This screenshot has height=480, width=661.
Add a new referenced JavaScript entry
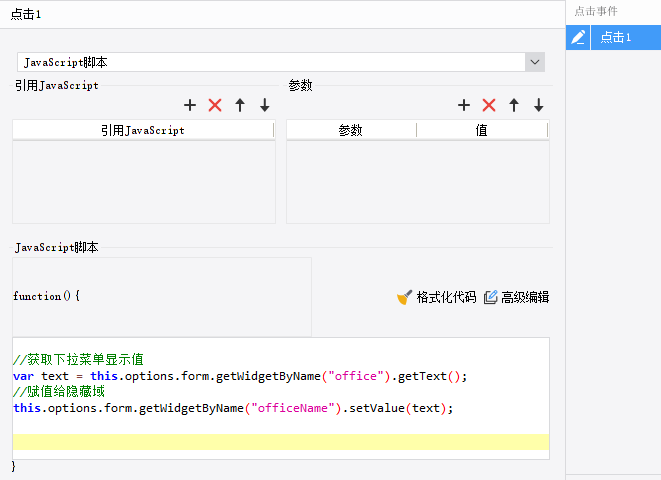(190, 105)
